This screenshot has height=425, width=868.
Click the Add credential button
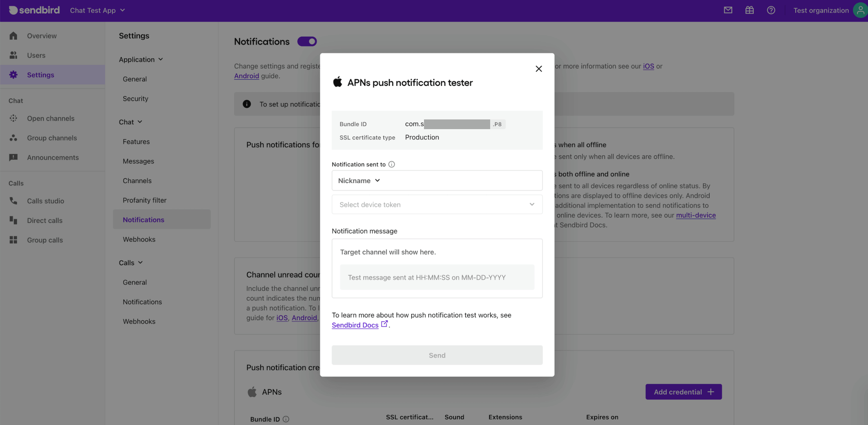coord(683,391)
